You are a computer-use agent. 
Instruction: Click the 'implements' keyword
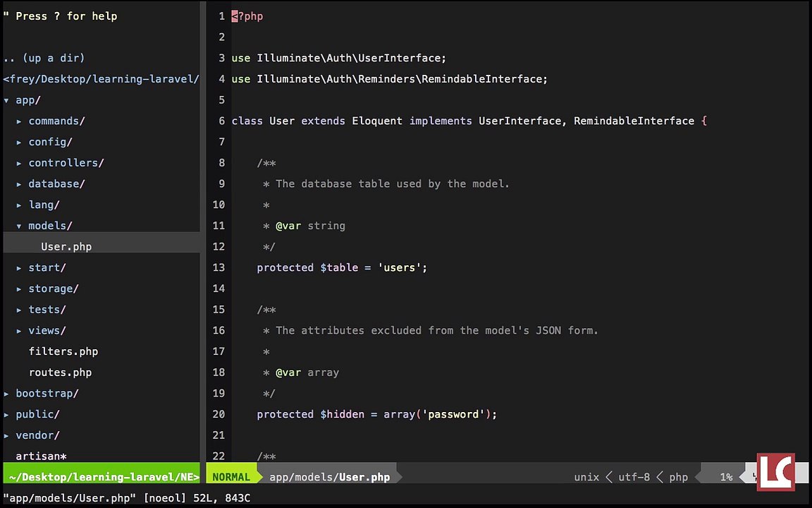[441, 121]
